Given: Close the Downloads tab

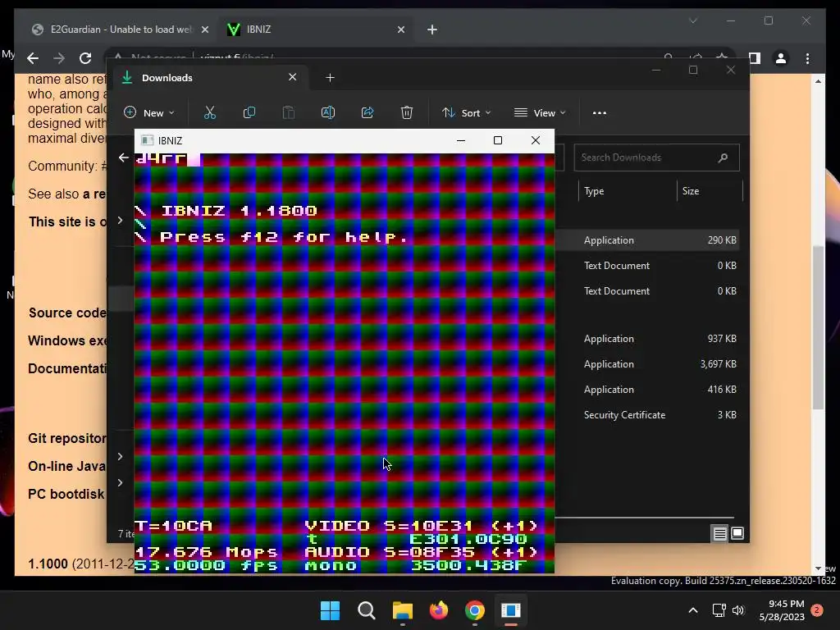Looking at the screenshot, I should [293, 77].
